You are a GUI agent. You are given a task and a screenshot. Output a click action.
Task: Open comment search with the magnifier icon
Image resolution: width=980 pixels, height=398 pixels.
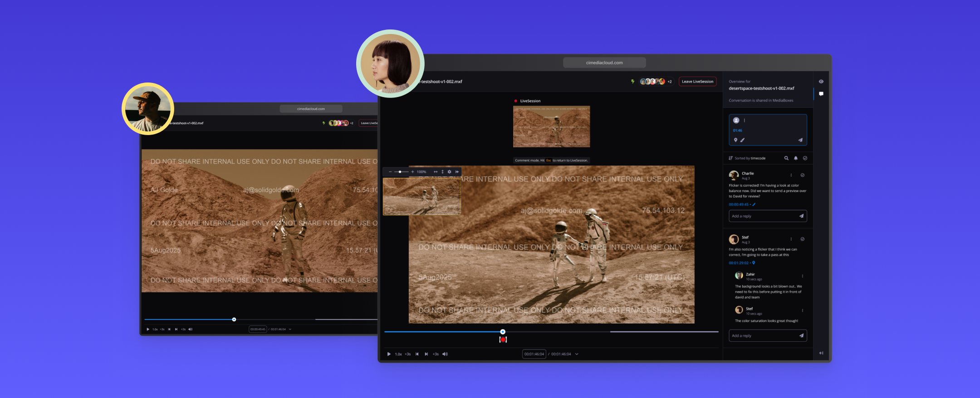click(786, 158)
